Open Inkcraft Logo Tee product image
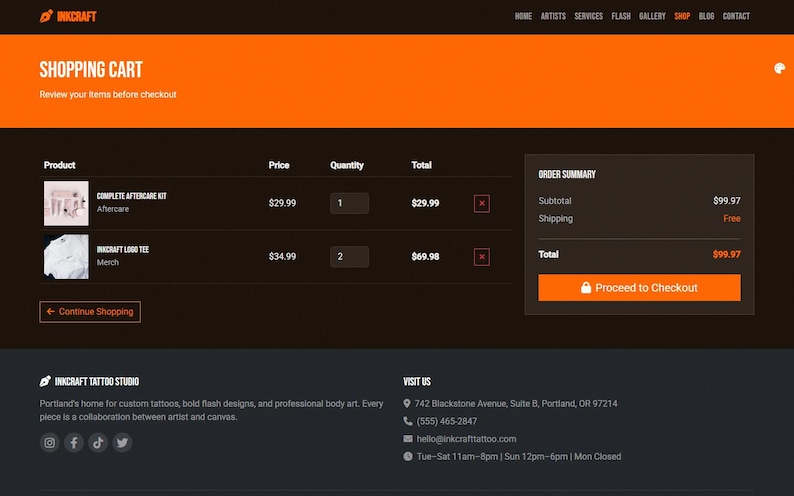 [x=66, y=257]
